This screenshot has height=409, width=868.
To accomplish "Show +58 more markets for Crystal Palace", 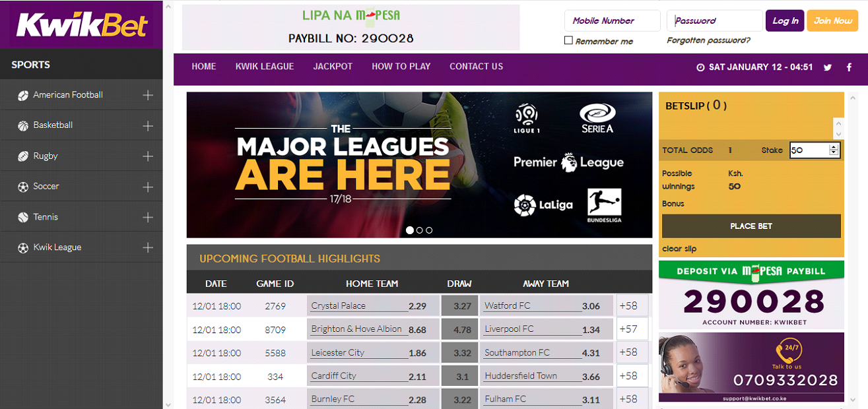I will 632,305.
